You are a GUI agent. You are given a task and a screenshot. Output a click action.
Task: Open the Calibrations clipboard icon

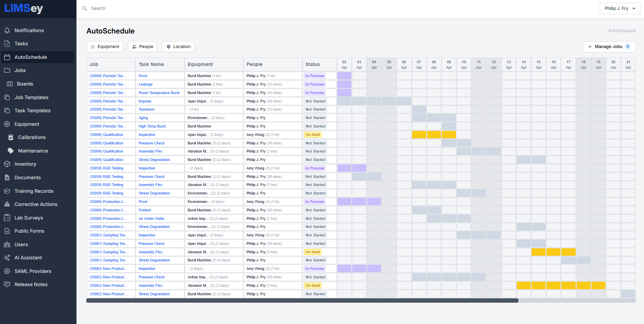pos(11,137)
